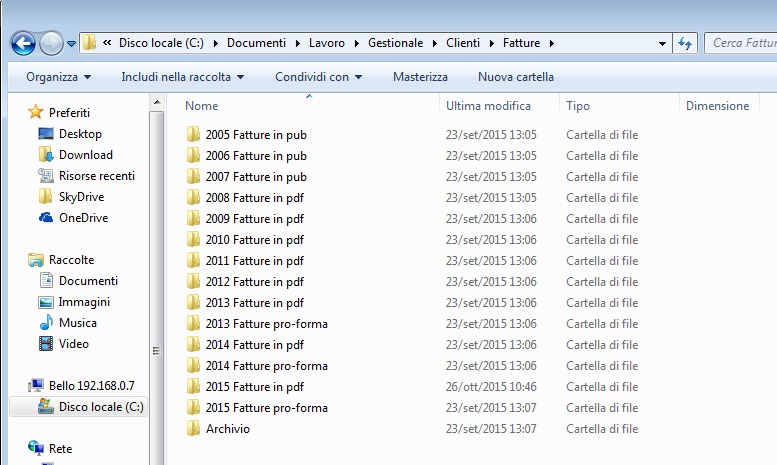Click the Refresh button beside address bar
Image resolution: width=777 pixels, height=465 pixels.
pyautogui.click(x=685, y=43)
